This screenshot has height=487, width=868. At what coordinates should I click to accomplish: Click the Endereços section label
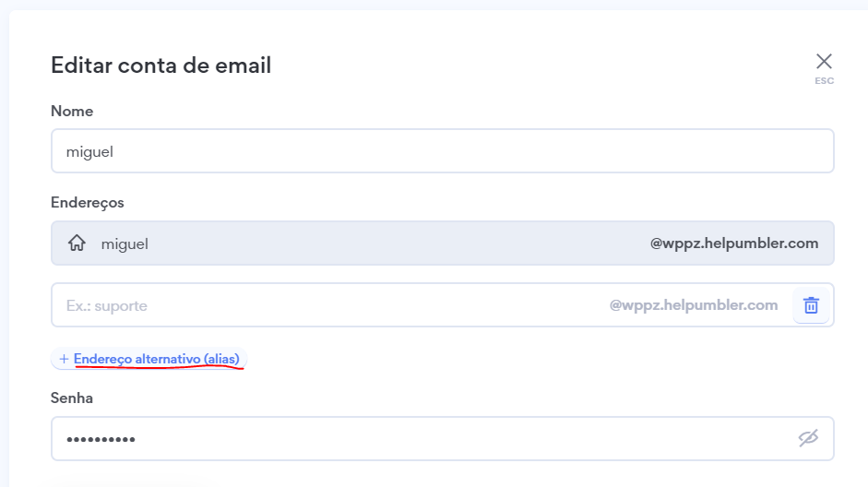pyautogui.click(x=88, y=202)
